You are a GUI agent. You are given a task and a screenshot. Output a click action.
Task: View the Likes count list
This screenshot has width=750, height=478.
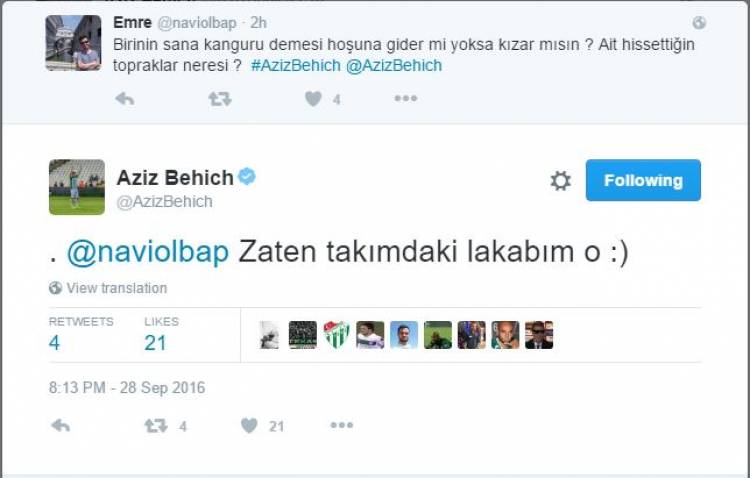[x=161, y=334]
